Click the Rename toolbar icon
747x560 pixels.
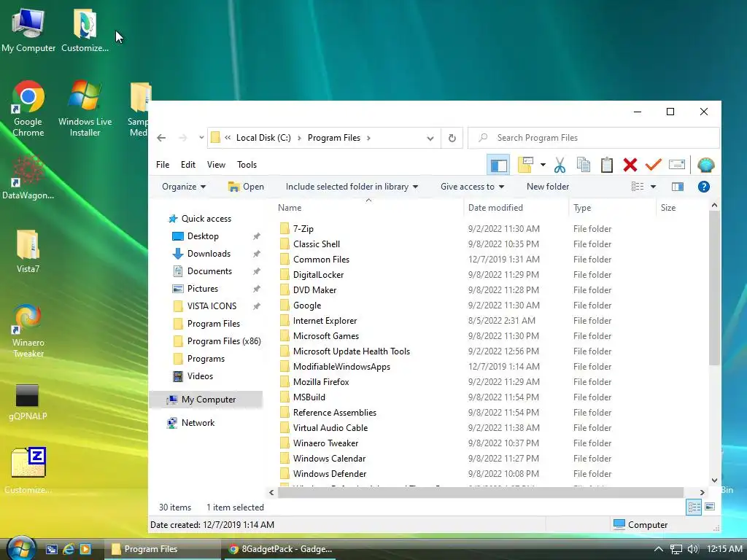tap(676, 165)
